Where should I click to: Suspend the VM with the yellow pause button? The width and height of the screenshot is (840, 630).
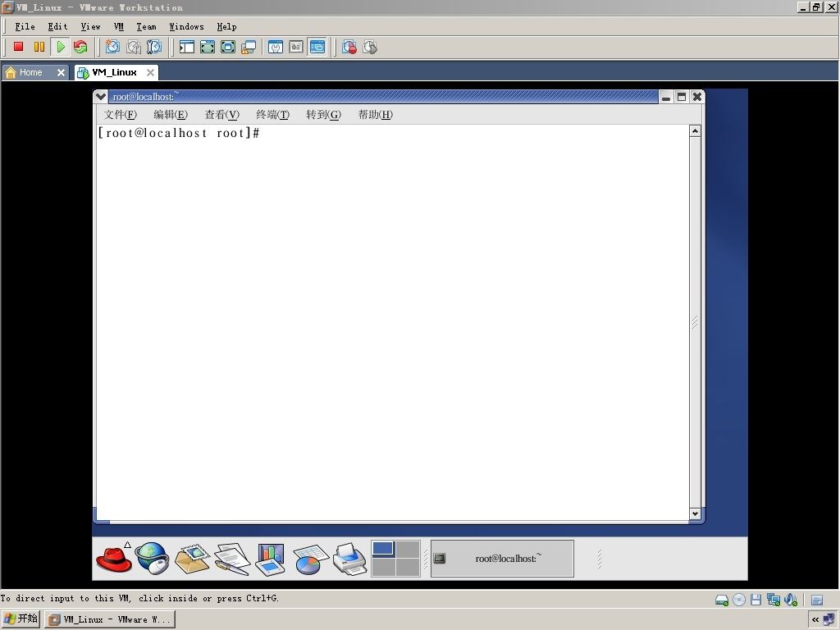39,47
